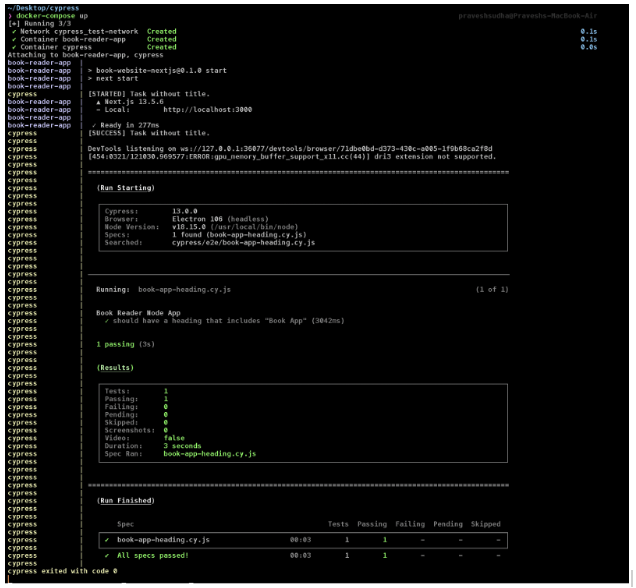The width and height of the screenshot is (636, 588).
Task: Click "[SUCCESS] Task without title." line
Action: [x=149, y=133]
